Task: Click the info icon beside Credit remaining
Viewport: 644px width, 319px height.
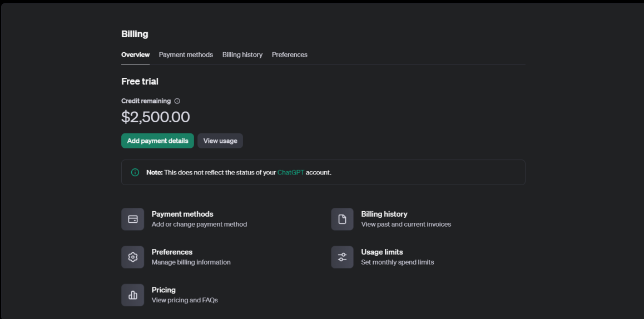Action: [x=177, y=101]
